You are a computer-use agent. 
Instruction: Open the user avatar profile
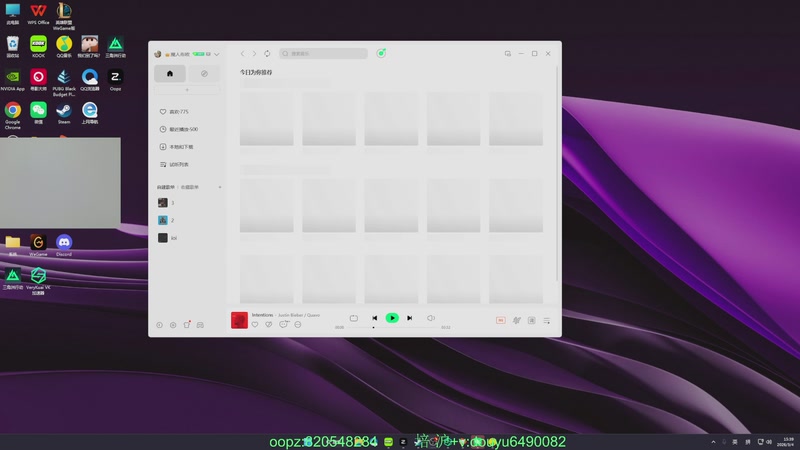(158, 54)
